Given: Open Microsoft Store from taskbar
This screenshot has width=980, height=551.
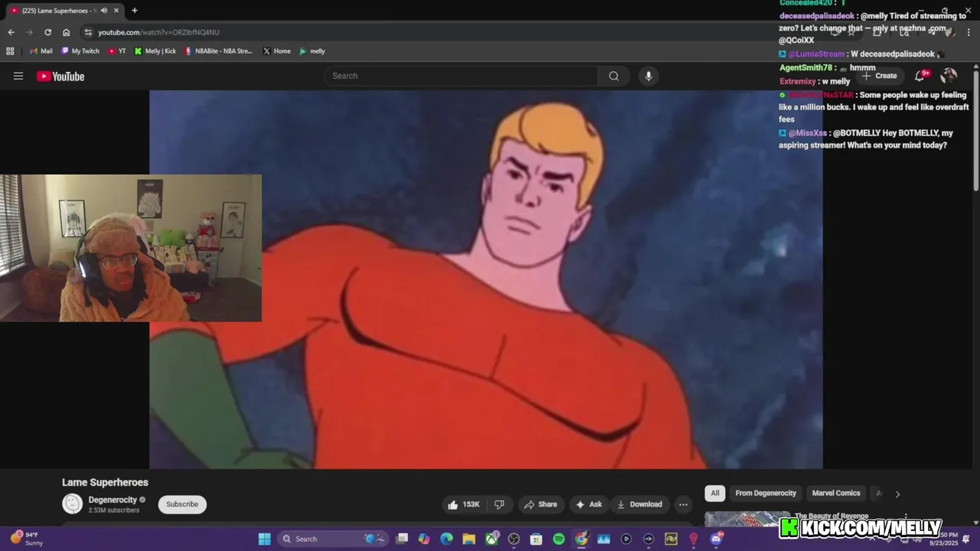Looking at the screenshot, I should click(536, 539).
